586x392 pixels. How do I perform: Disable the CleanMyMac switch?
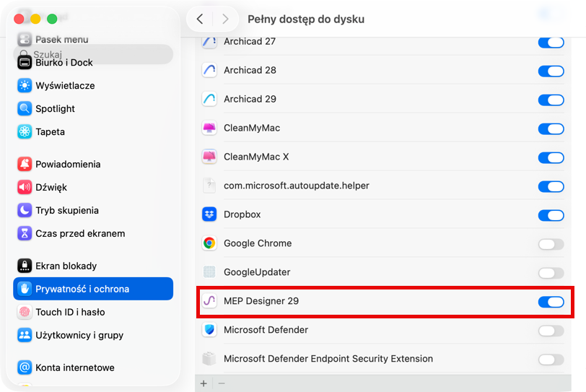pyautogui.click(x=551, y=129)
